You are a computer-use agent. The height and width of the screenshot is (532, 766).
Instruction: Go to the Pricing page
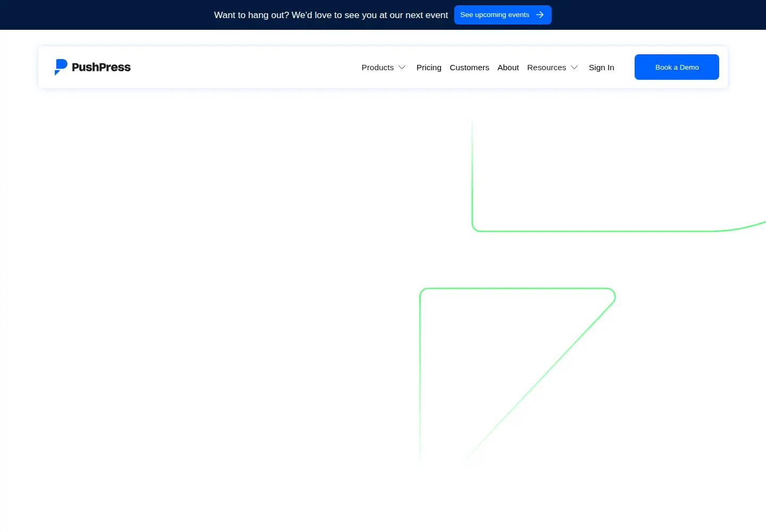[x=429, y=68]
